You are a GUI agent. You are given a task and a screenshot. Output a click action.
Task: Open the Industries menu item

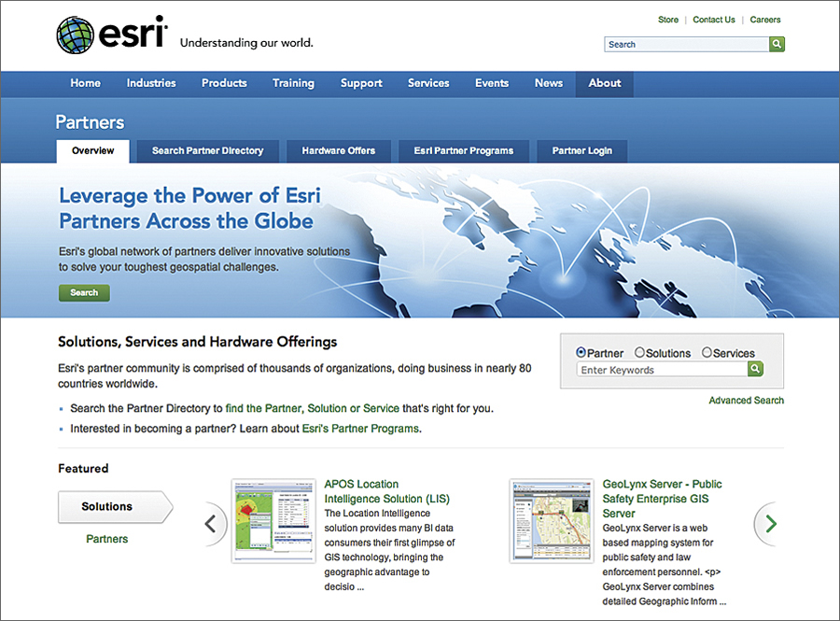151,83
